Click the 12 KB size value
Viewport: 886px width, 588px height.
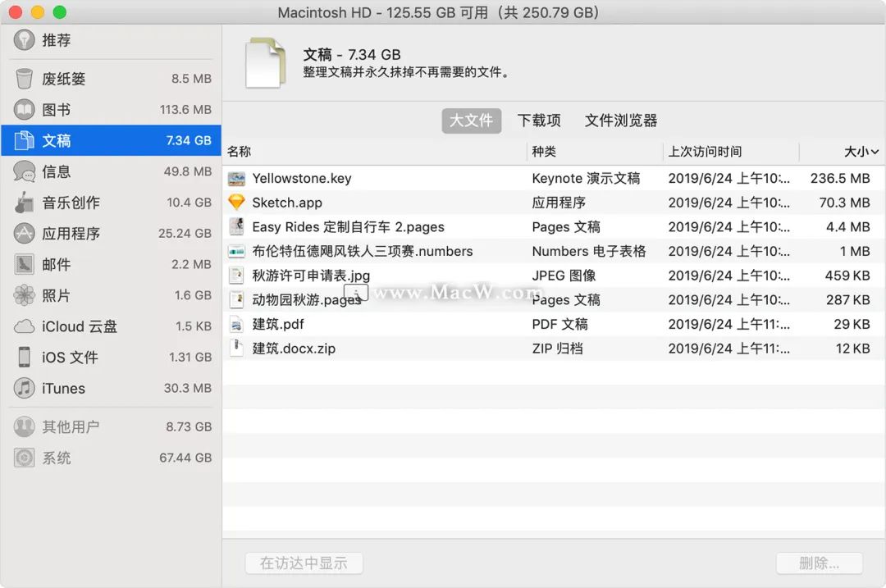tap(853, 349)
